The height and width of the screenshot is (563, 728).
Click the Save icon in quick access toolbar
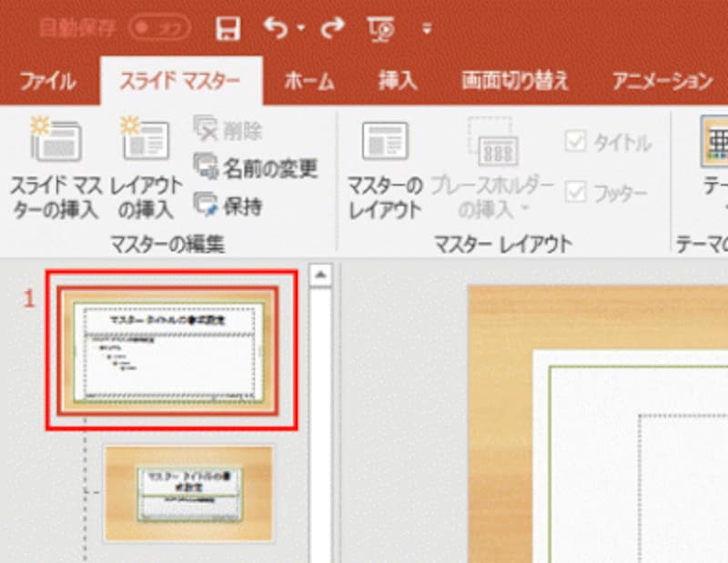coord(228,29)
